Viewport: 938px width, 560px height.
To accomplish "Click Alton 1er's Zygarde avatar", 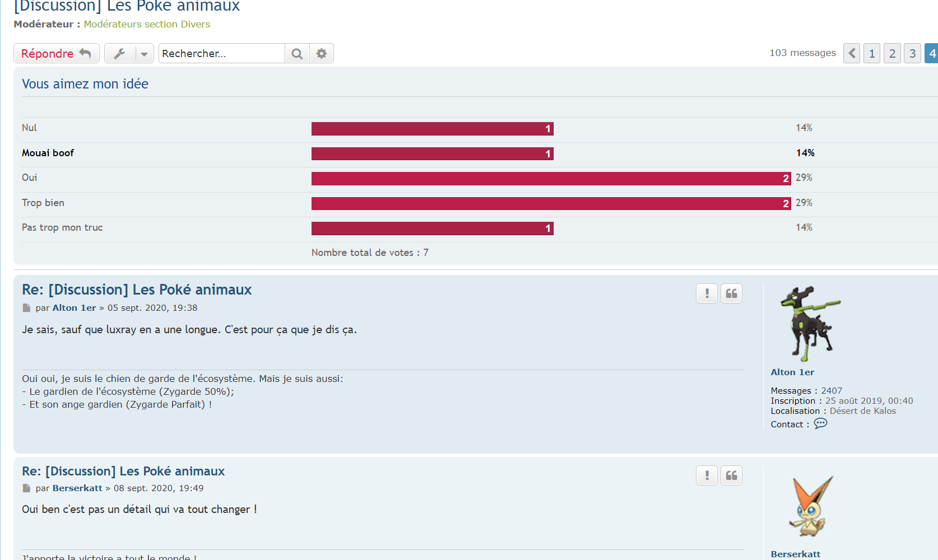I will tap(810, 324).
